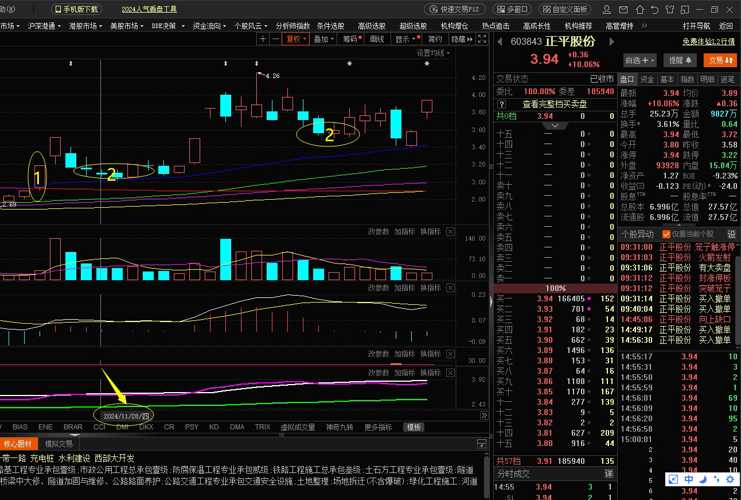Image resolution: width=741 pixels, height=500 pixels.
Task: Open the 复权 dropdown
Action: click(296, 39)
